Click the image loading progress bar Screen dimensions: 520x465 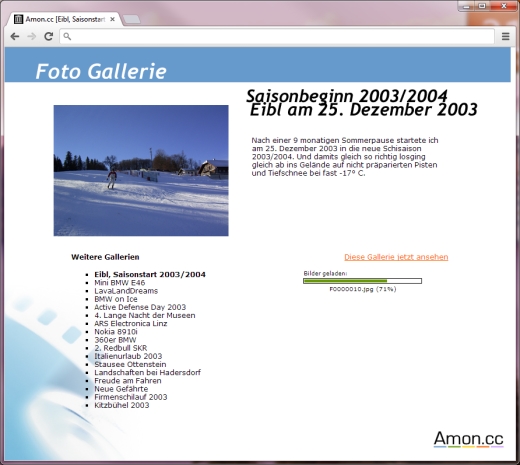[362, 281]
